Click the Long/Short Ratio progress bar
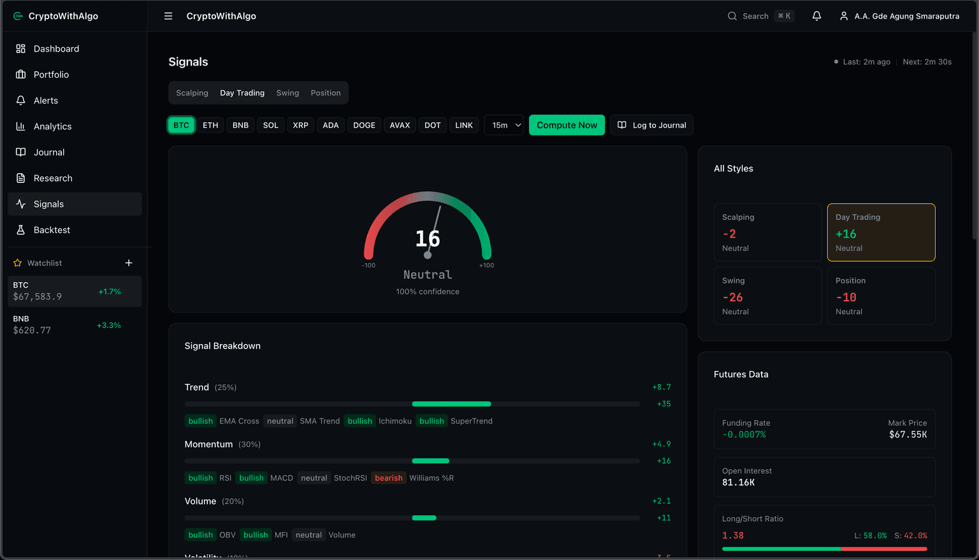The height and width of the screenshot is (560, 979). (x=824, y=549)
